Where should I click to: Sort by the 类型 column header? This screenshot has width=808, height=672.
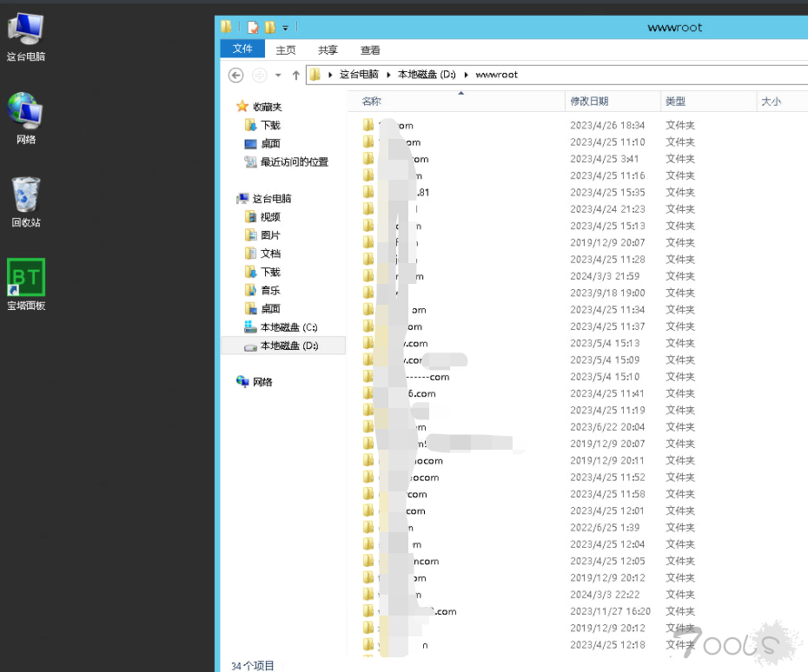(x=709, y=102)
